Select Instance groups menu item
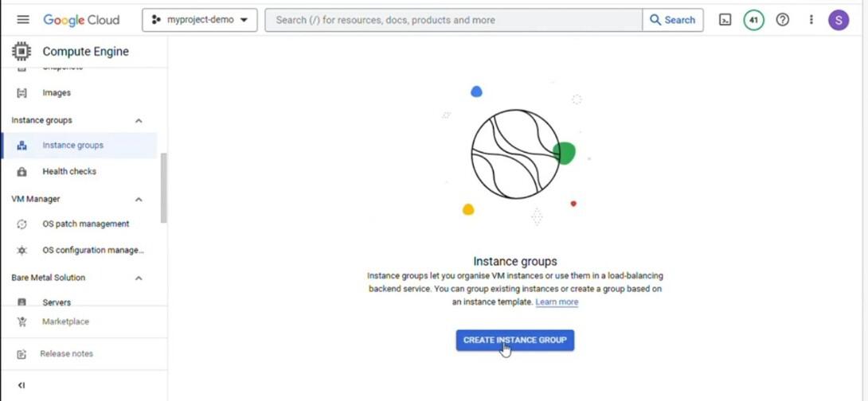 coord(80,145)
